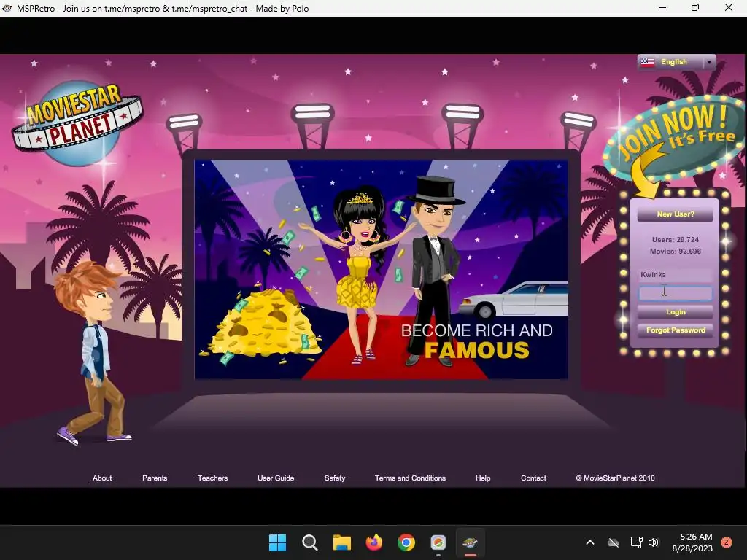Open File Explorer from taskbar

click(341, 542)
